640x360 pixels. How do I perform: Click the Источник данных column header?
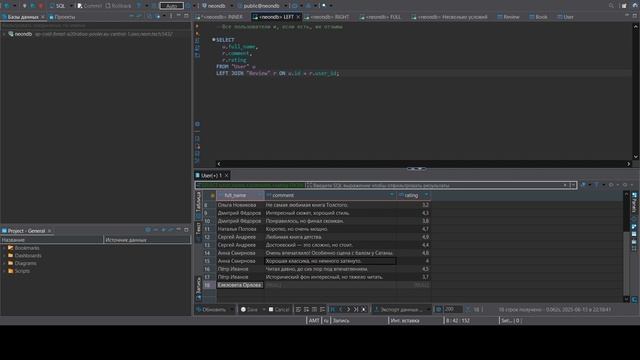click(147, 240)
